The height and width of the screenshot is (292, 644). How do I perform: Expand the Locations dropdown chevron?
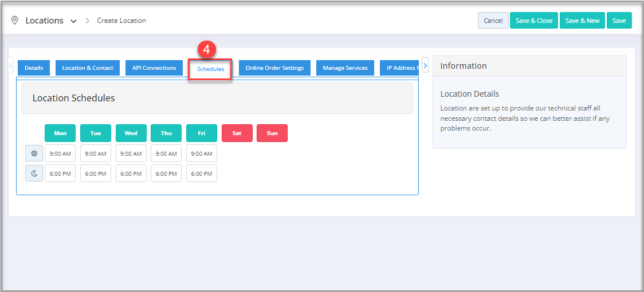click(73, 21)
